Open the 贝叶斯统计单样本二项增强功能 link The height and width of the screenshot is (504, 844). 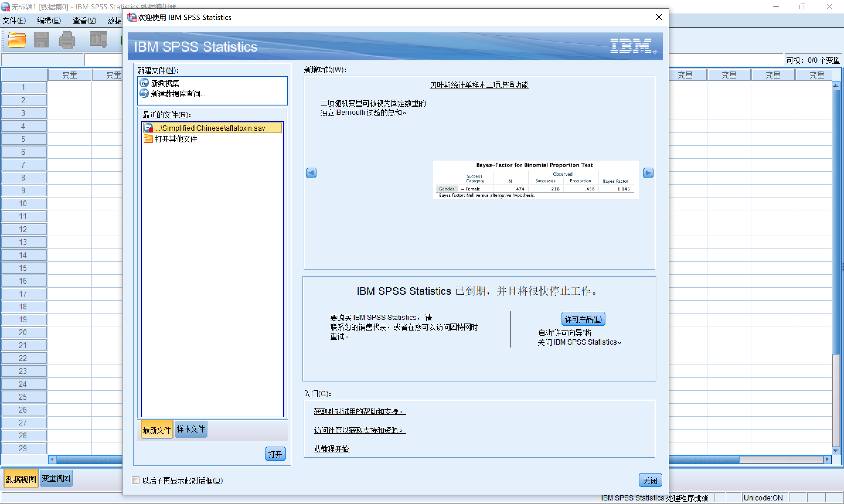(479, 85)
